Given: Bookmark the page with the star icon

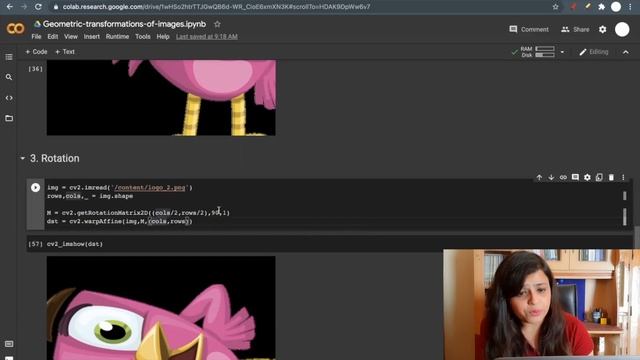Looking at the screenshot, I should pos(556,7).
